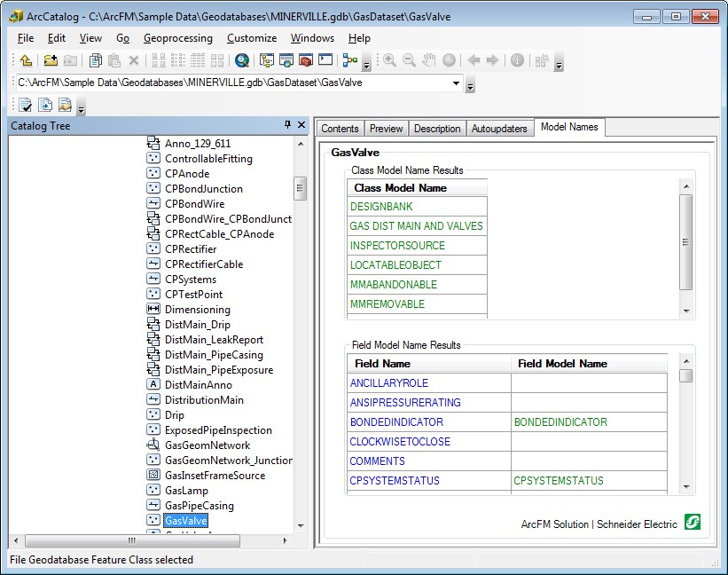Open the Edit menu
The height and width of the screenshot is (575, 728).
click(x=57, y=38)
